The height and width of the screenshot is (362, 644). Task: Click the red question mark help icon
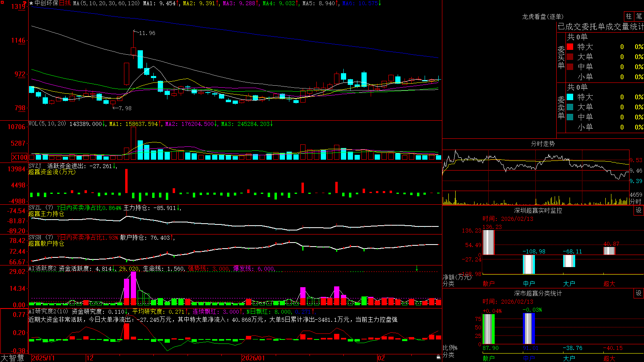(25, 3)
